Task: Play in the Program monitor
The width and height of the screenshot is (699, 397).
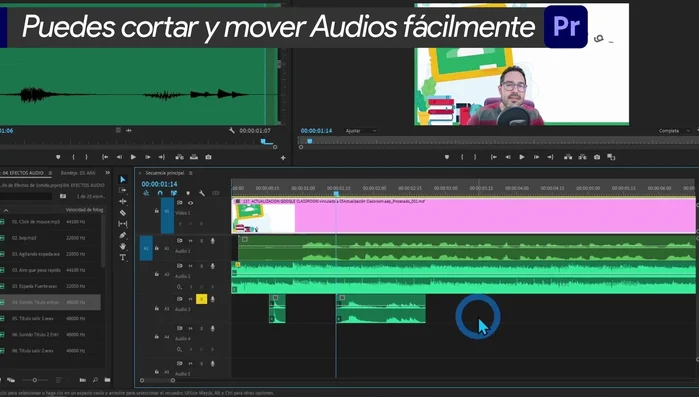Action: tap(522, 157)
